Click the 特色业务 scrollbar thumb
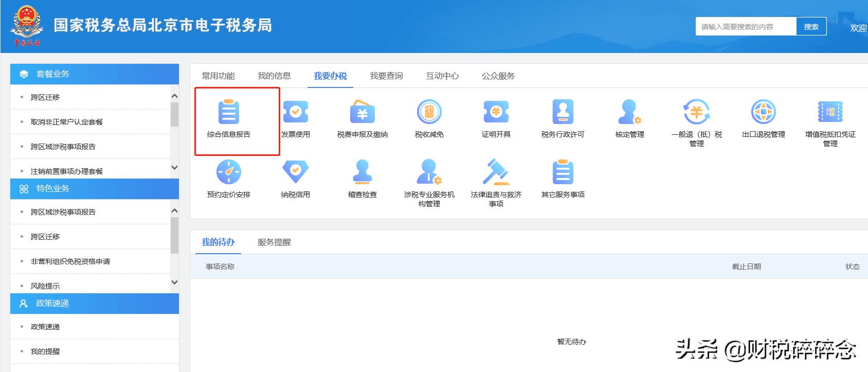This screenshot has width=868, height=372. coord(174,235)
